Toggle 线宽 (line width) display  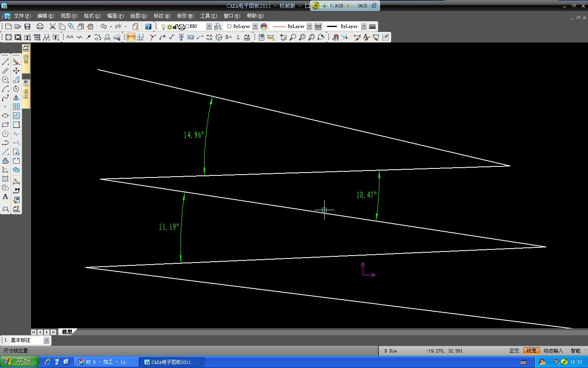click(531, 351)
